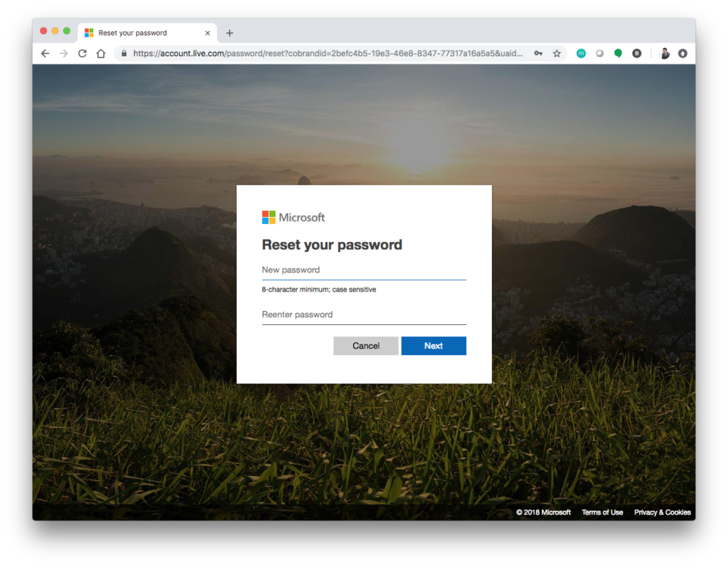Click the dark 'B' extension icon
The height and width of the screenshot is (567, 728).
coord(636,53)
